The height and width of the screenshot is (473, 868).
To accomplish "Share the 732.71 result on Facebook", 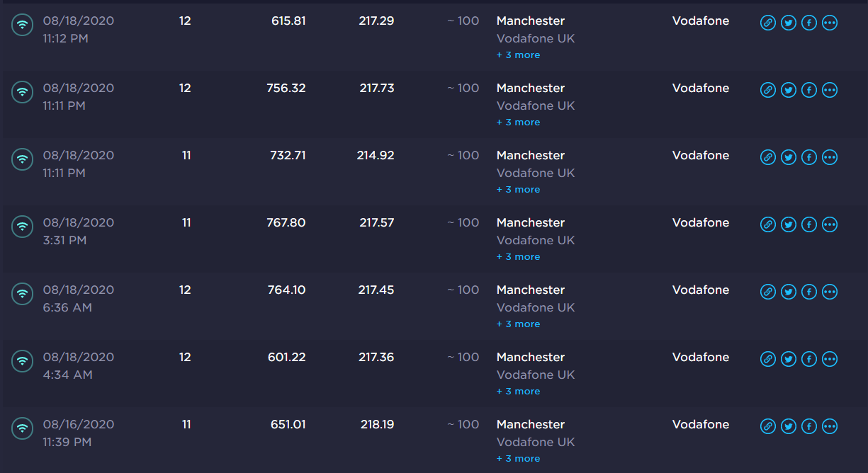I will [x=809, y=157].
